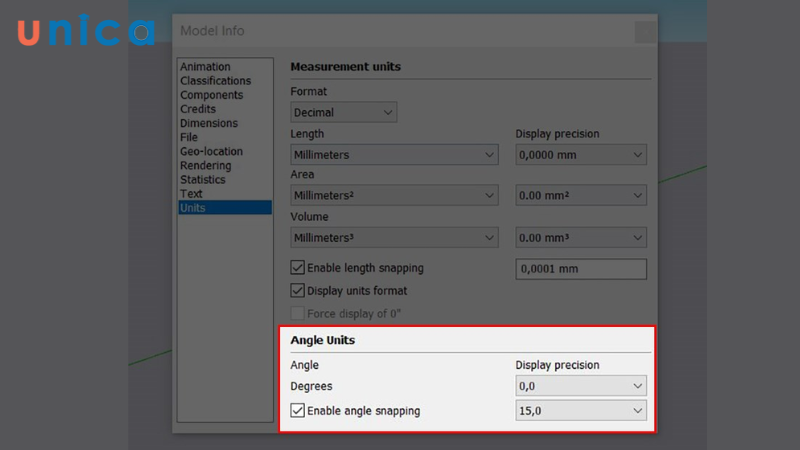Click the length snapping 0,0001 mm field
This screenshot has height=450, width=800.
tap(581, 269)
